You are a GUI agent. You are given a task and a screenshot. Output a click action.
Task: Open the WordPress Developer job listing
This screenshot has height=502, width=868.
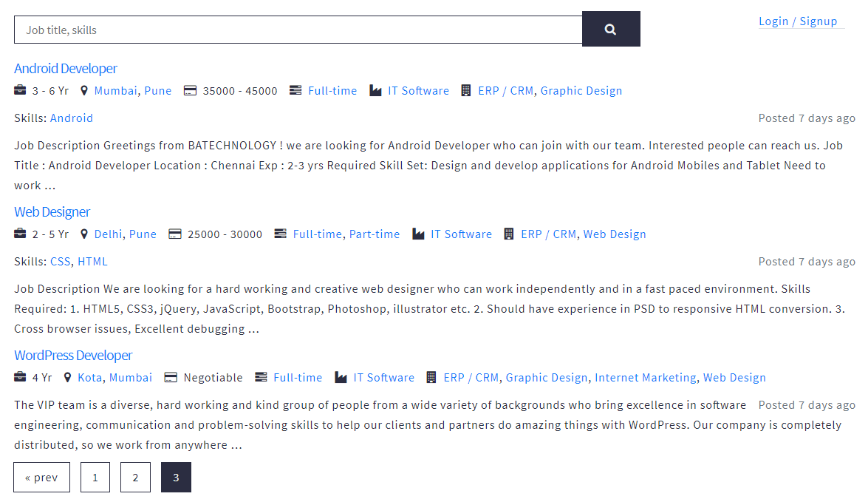pyautogui.click(x=73, y=356)
